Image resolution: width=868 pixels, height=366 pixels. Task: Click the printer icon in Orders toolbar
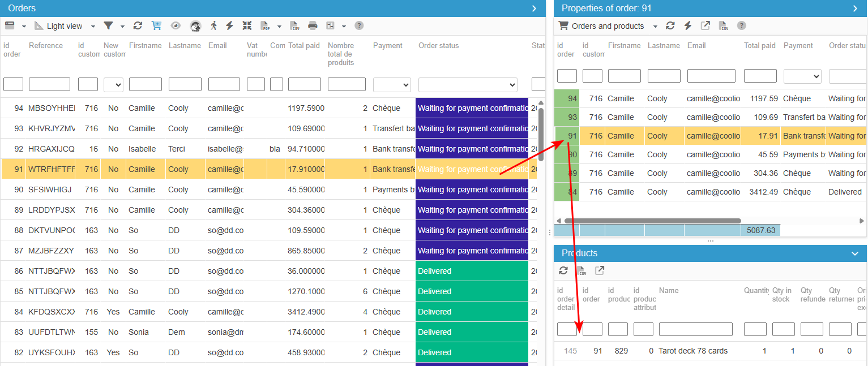[313, 25]
